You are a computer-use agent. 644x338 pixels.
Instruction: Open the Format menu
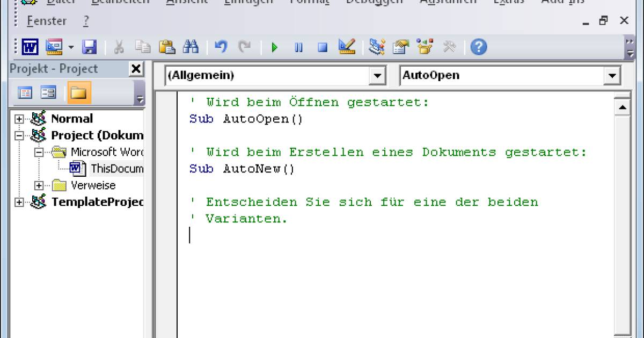point(309,2)
